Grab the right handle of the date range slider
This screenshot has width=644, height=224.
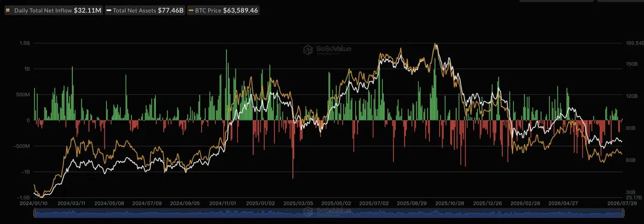click(623, 213)
